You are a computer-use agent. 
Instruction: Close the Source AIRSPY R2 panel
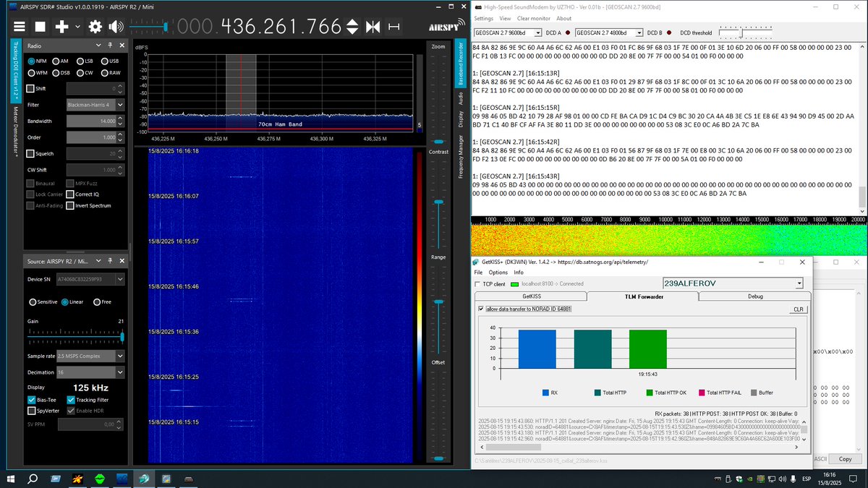(x=123, y=261)
